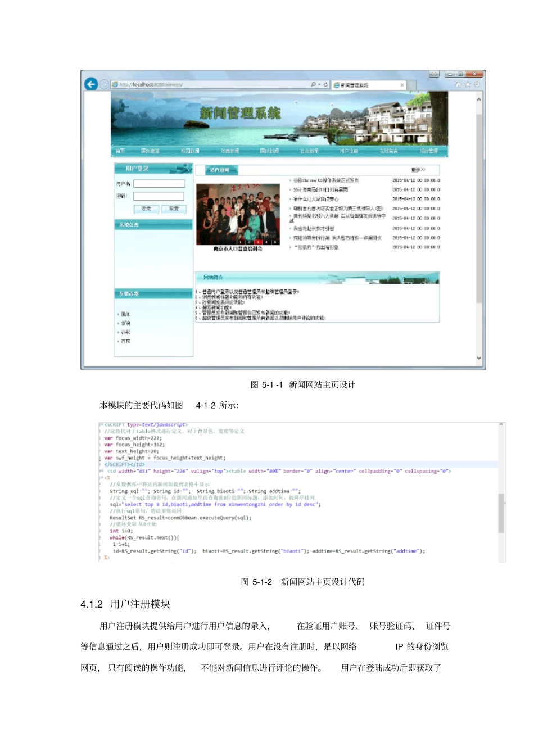Screen dimensions: 534x756
Task: Open the 海南局部18日仍有暴雨 news link
Action: pos(320,190)
